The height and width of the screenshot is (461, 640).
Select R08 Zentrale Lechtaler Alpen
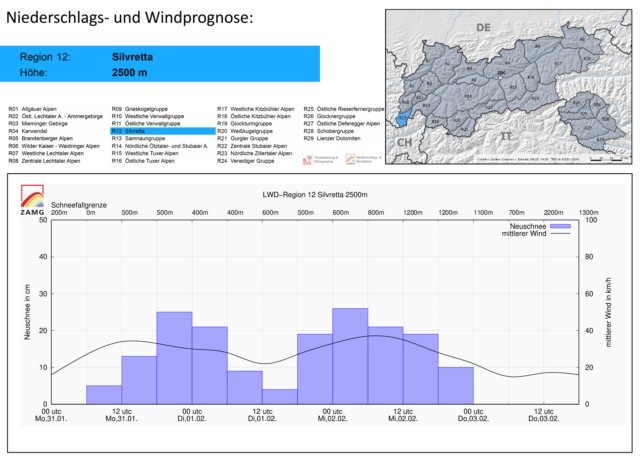tap(44, 161)
